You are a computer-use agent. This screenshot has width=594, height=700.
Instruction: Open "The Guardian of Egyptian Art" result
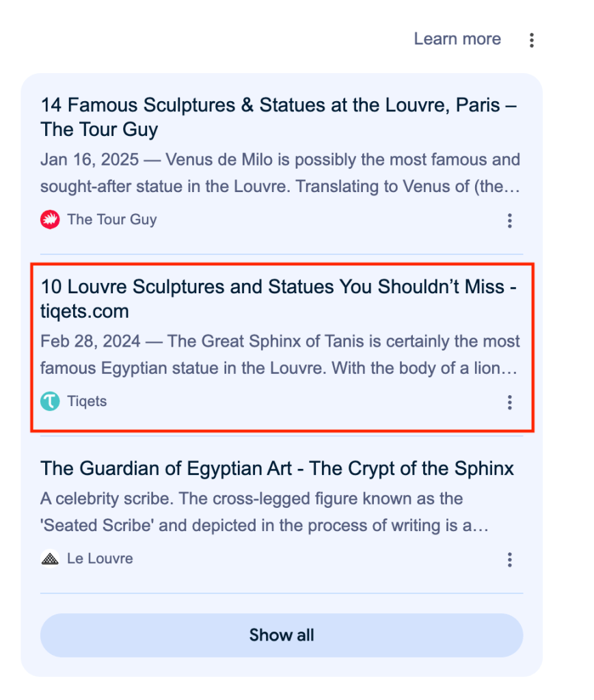click(x=277, y=468)
